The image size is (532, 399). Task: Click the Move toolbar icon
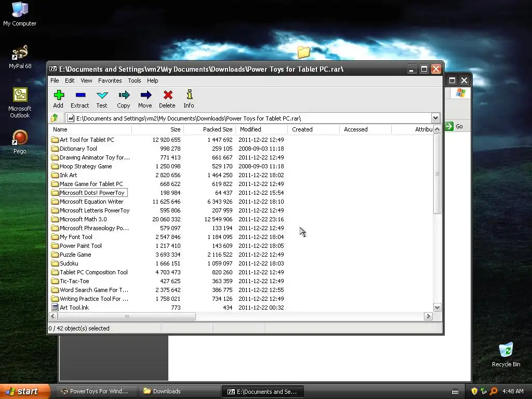(x=145, y=95)
